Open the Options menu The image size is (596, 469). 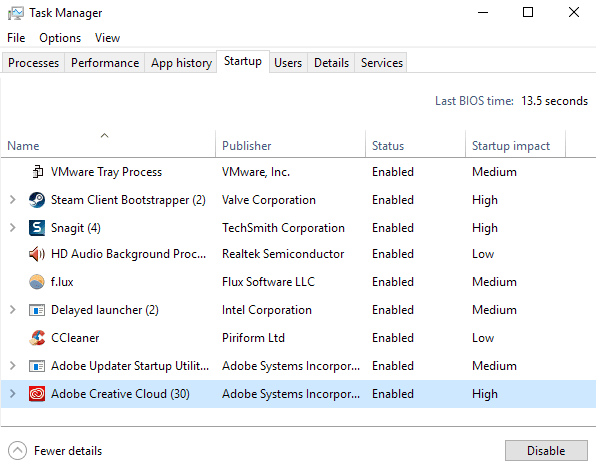tap(60, 38)
